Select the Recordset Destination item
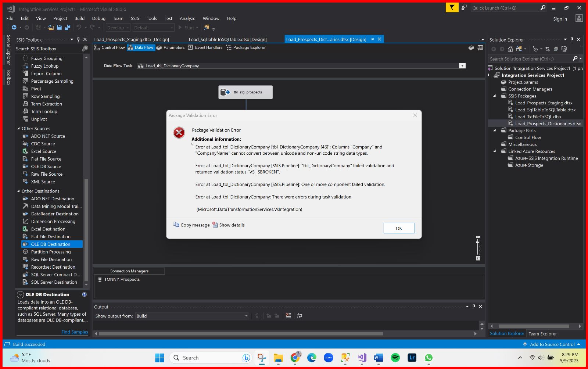Screen dimensions: 588x369 tap(53, 267)
